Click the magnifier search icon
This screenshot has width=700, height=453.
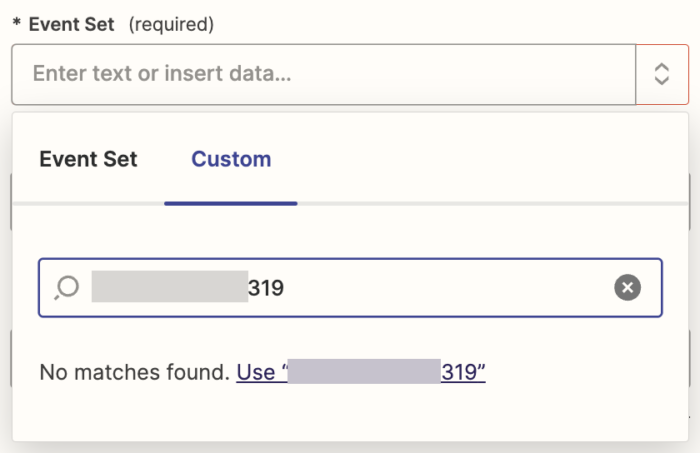pos(67,288)
